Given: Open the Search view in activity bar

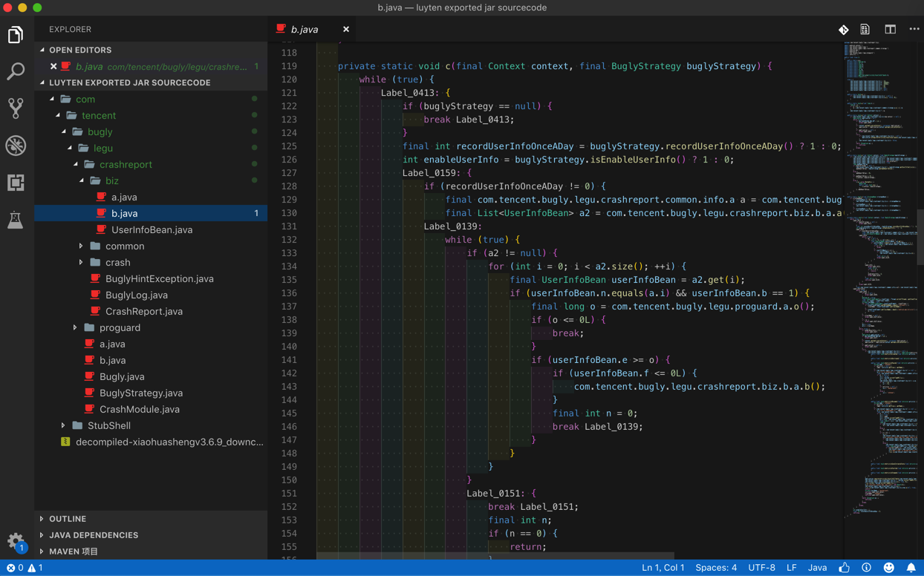Looking at the screenshot, I should click(x=16, y=71).
